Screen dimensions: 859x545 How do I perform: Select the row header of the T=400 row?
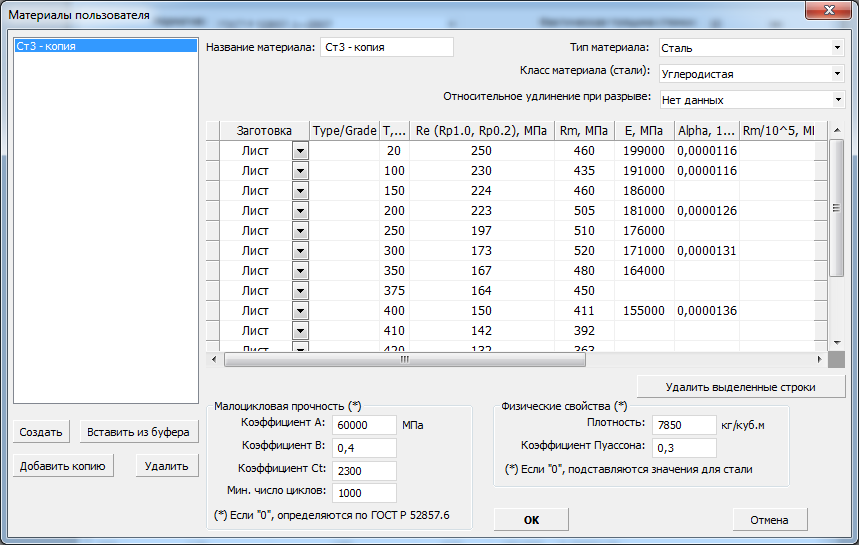(x=213, y=311)
